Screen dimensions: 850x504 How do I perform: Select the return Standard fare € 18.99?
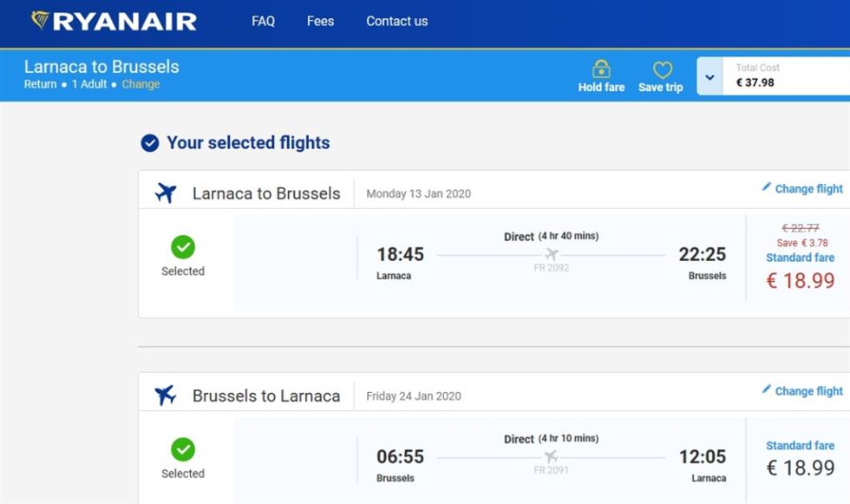800,459
